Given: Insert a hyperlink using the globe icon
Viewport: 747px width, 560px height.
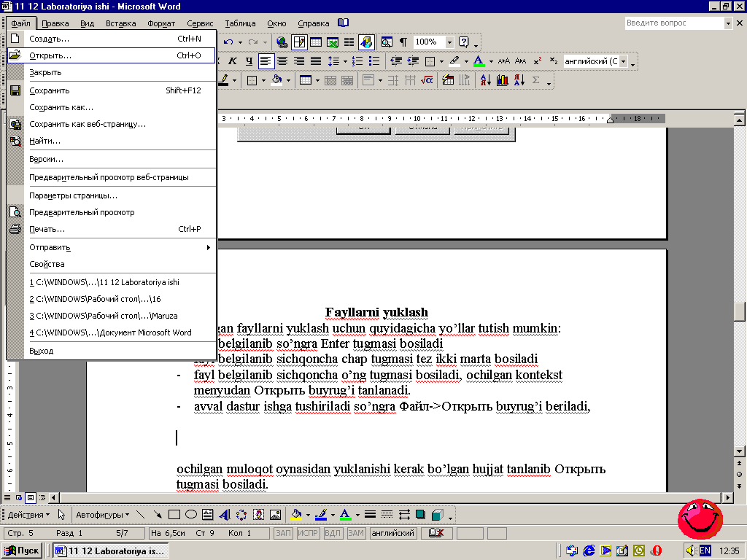Looking at the screenshot, I should point(282,42).
